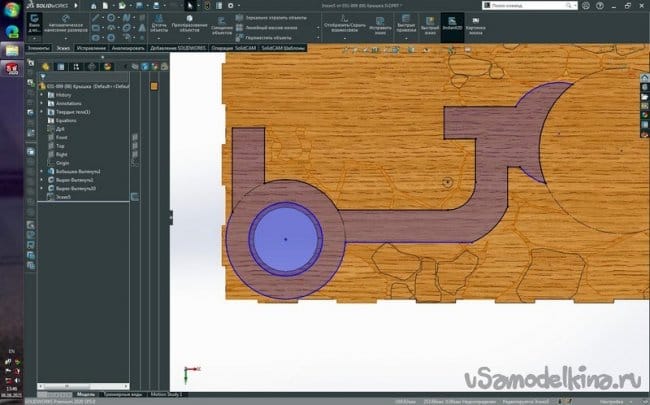Click the Offset Entities tool
The height and width of the screenshot is (405, 650).
221,22
